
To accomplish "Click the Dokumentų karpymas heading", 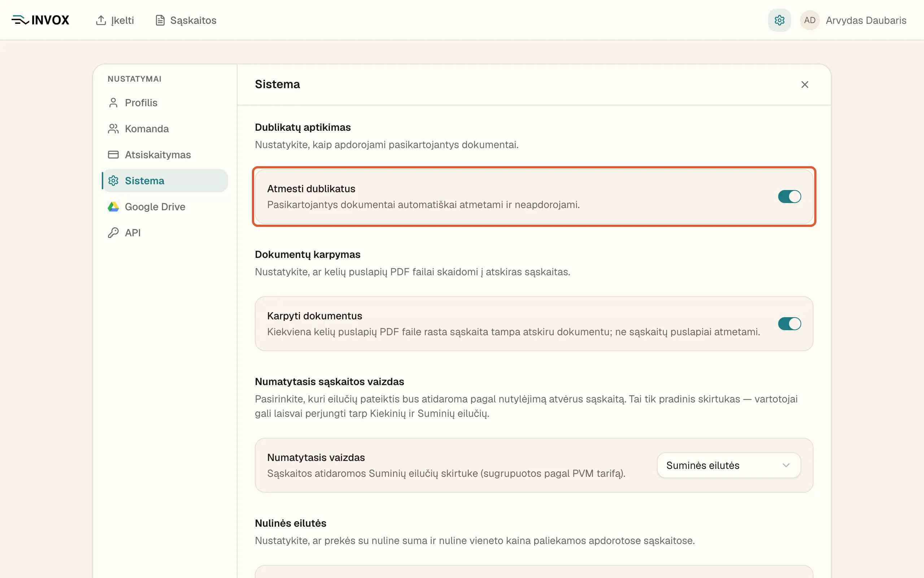I will [x=308, y=255].
